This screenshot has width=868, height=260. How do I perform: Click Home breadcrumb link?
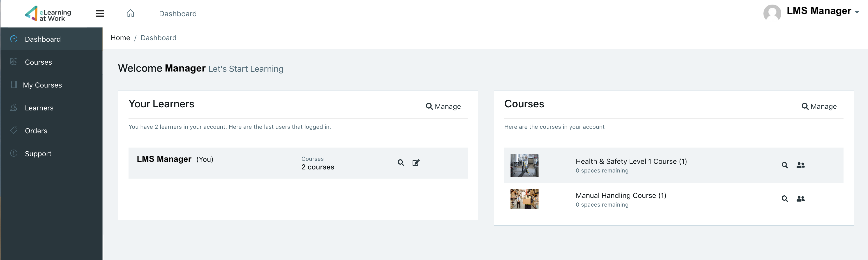click(x=120, y=38)
